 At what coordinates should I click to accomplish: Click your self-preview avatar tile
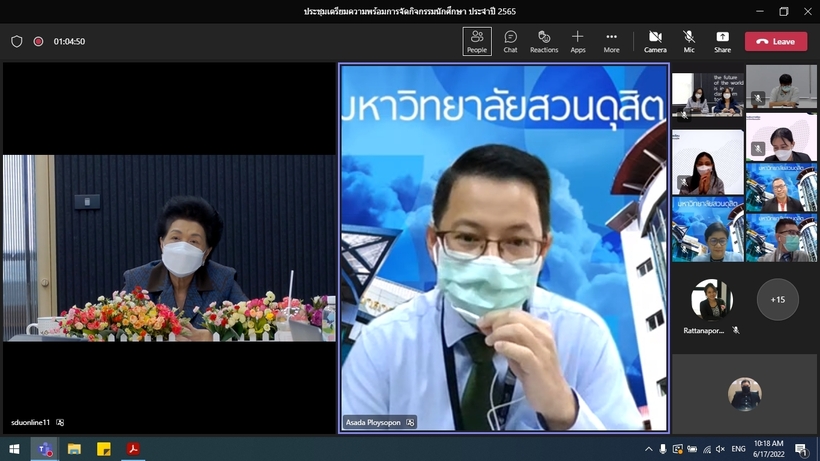pos(744,394)
